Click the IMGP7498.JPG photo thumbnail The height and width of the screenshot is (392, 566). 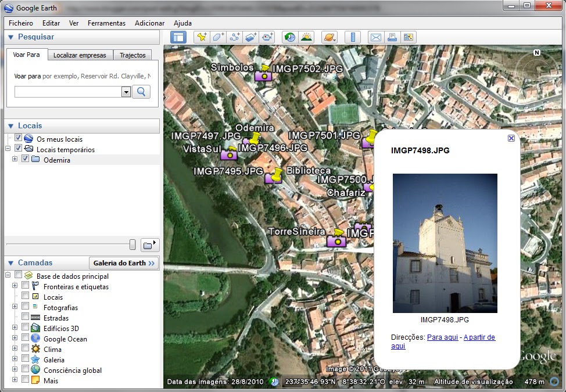click(445, 242)
